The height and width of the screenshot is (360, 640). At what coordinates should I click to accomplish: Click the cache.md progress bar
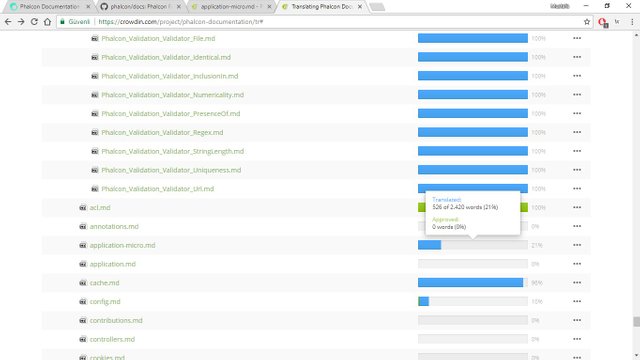click(473, 282)
